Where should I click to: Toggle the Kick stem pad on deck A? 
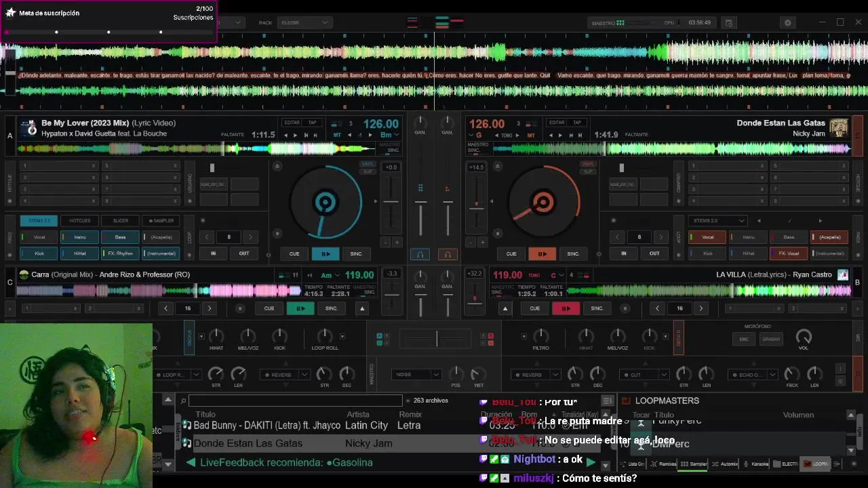pos(39,253)
